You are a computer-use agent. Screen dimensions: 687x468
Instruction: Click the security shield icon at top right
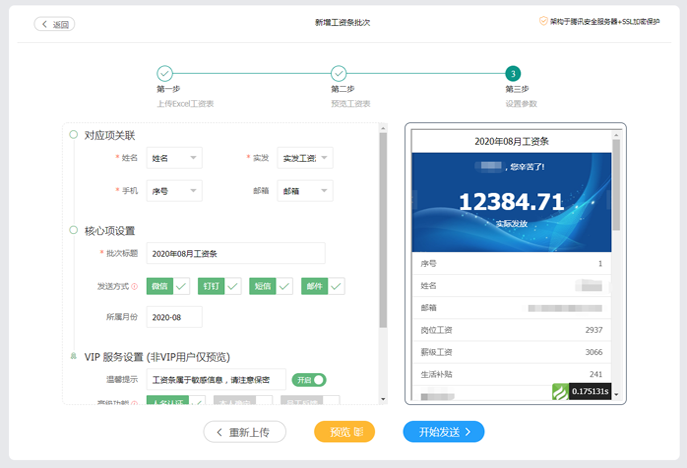tap(543, 20)
